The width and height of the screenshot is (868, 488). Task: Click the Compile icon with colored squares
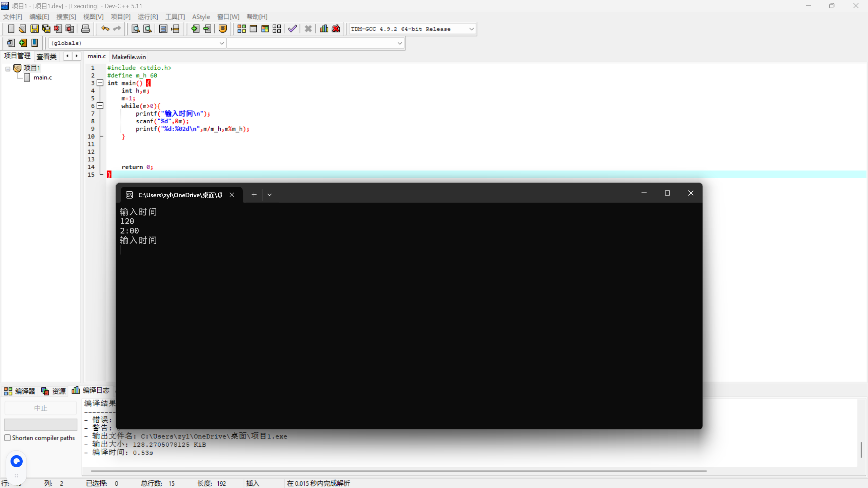(x=241, y=29)
